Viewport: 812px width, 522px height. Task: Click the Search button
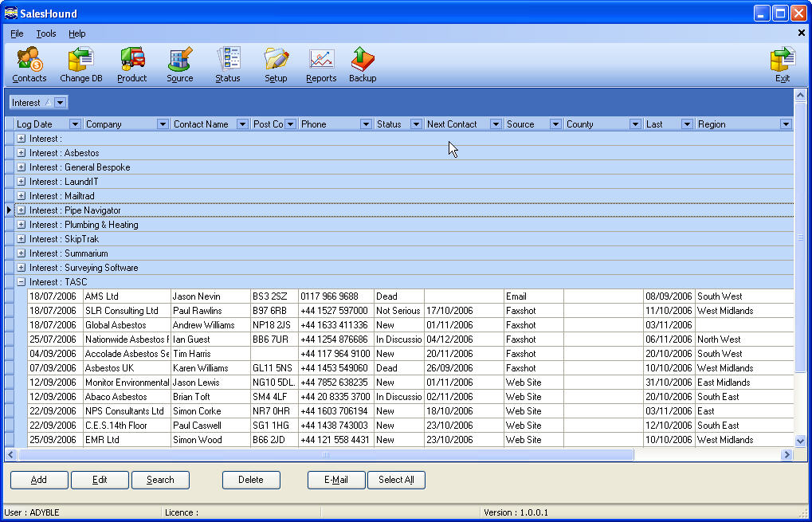tap(160, 480)
